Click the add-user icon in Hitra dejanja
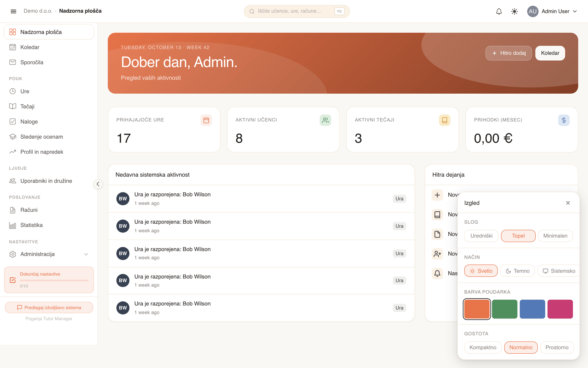This screenshot has width=588, height=368. point(437,254)
